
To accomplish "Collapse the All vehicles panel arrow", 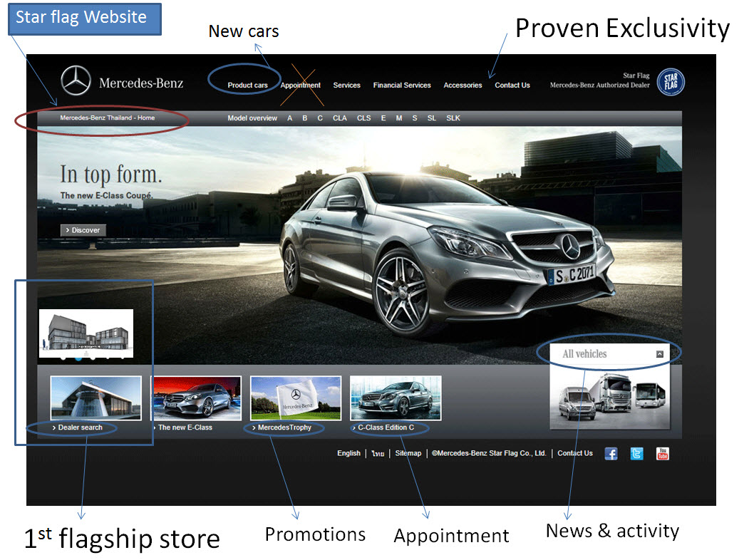I will click(x=660, y=354).
